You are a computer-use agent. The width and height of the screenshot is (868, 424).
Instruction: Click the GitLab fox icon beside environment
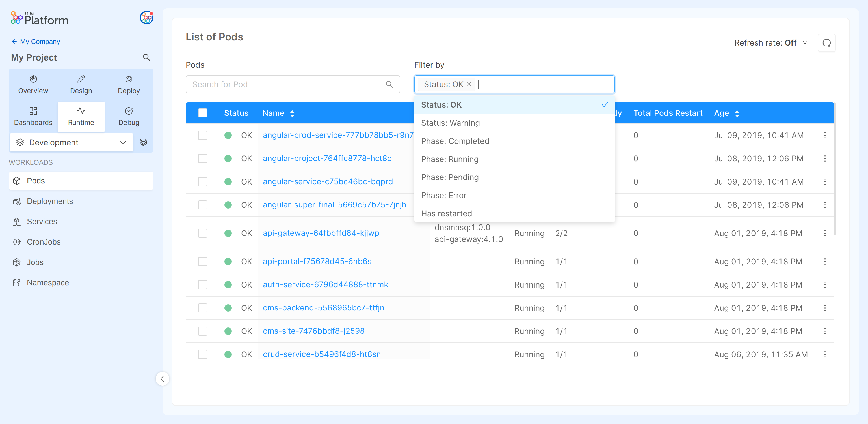[x=143, y=142]
